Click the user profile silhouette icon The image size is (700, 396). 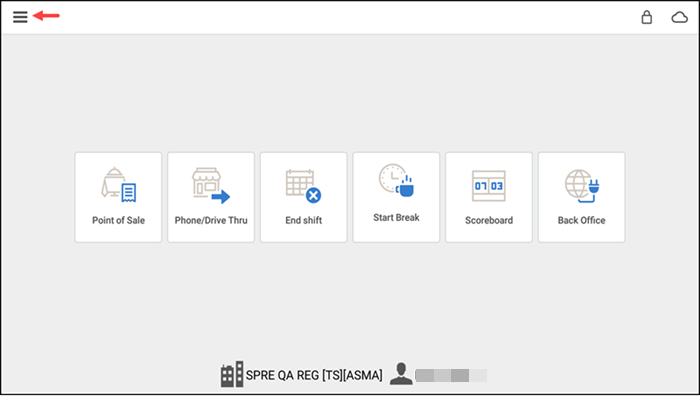coord(401,374)
